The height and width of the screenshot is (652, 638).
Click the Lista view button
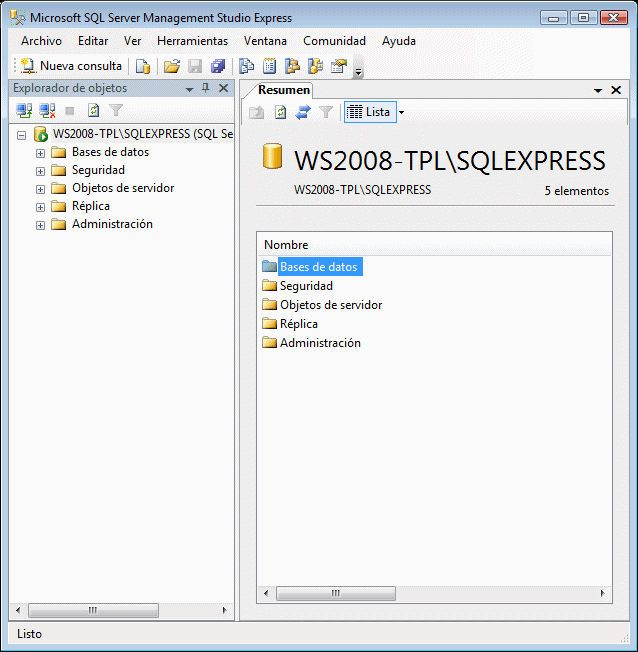tap(370, 112)
